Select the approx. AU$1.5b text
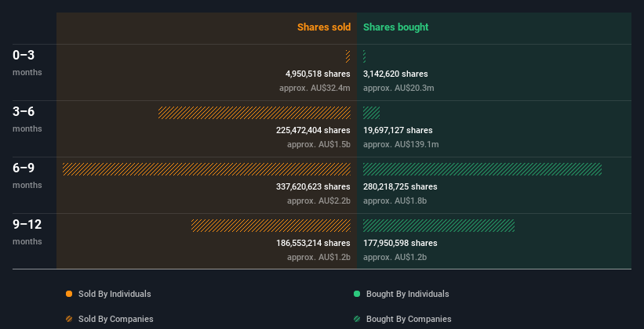Screen dimensions: 644x329 pyautogui.click(x=318, y=144)
